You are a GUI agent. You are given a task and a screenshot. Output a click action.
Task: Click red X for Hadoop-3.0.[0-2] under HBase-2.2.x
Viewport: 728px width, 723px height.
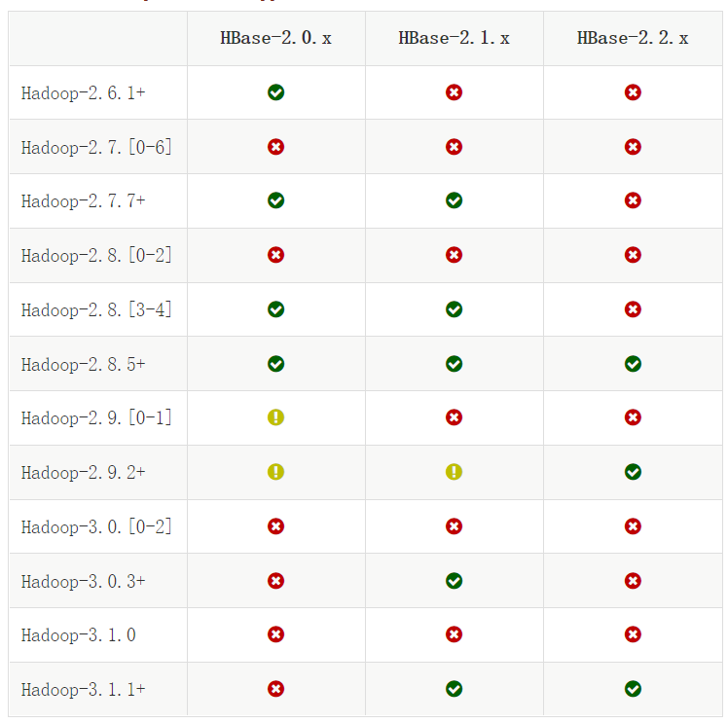pos(633,526)
